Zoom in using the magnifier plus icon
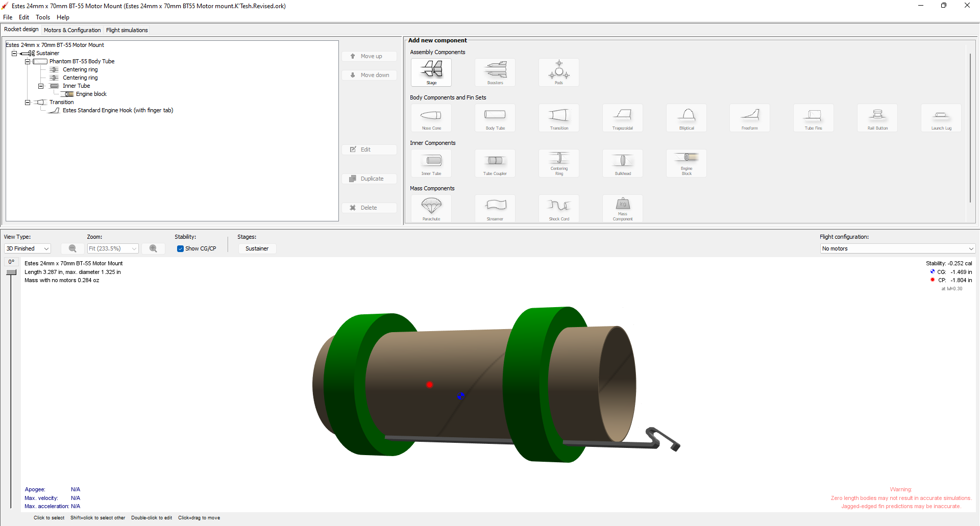Viewport: 980px width, 526px height. coord(153,248)
